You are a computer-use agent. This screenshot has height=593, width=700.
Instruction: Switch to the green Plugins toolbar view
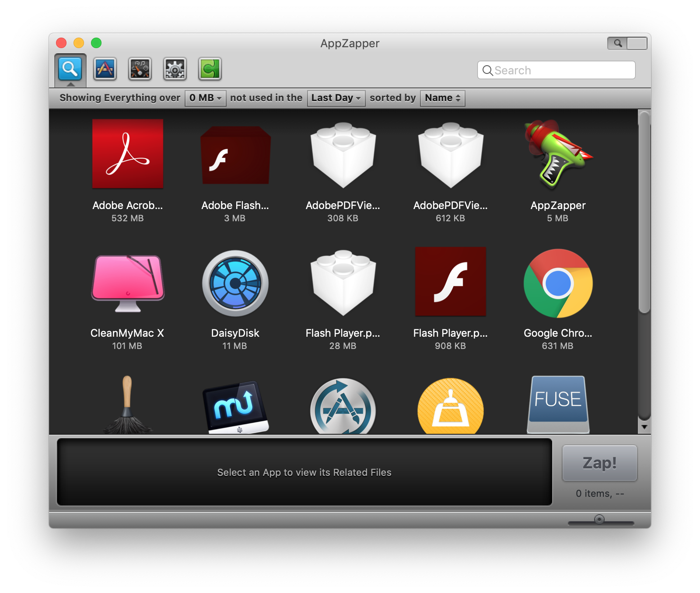coord(210,69)
